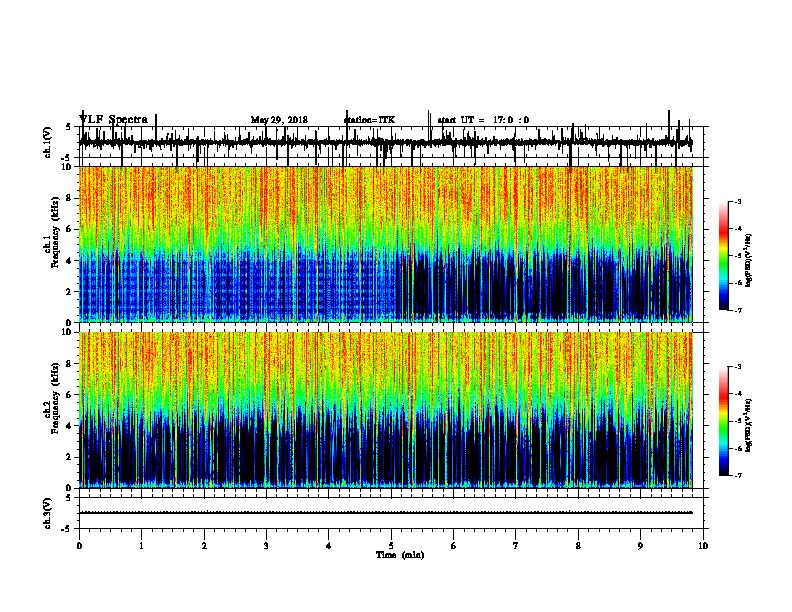Screen dimensions: 792x612
Task: Click the 'Time (min)' axis label
Action: point(400,555)
